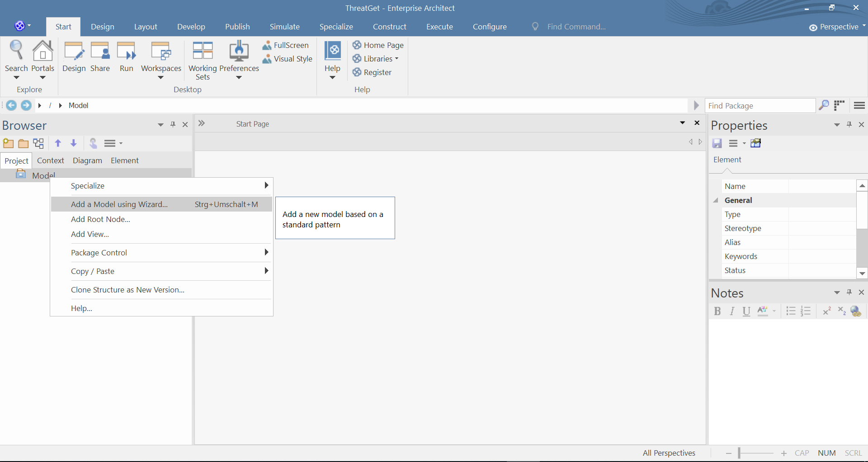Click the Design desktop icon
This screenshot has height=462, width=868.
(74, 57)
